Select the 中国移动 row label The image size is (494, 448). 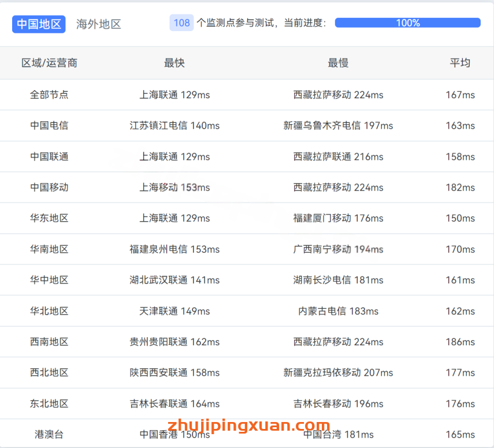pyautogui.click(x=49, y=187)
